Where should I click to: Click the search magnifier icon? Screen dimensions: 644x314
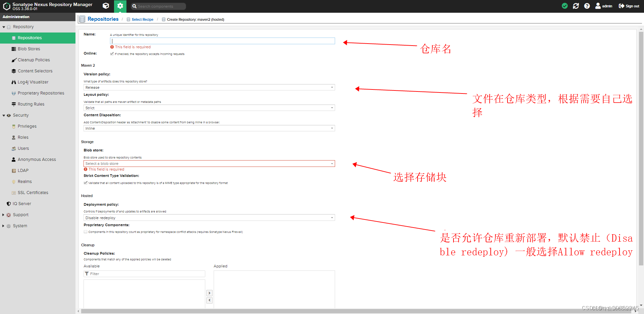134,6
